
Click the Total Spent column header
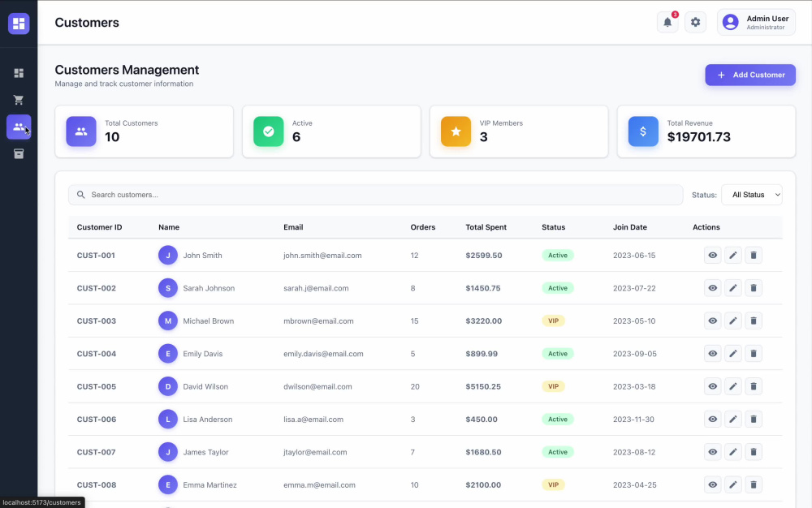pos(486,227)
